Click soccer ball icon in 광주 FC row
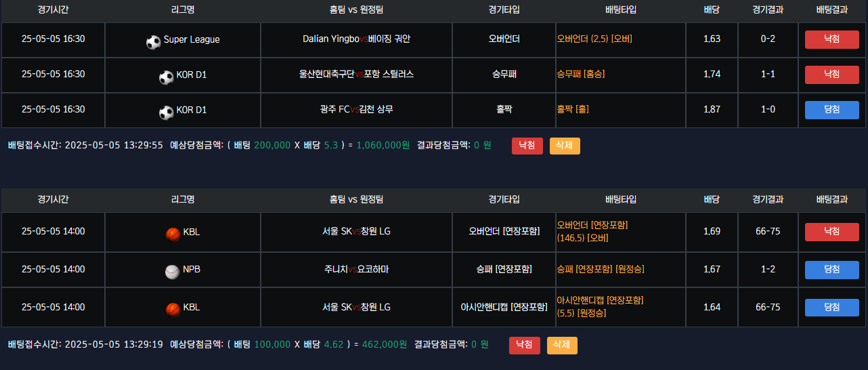This screenshot has height=370, width=868. click(167, 112)
